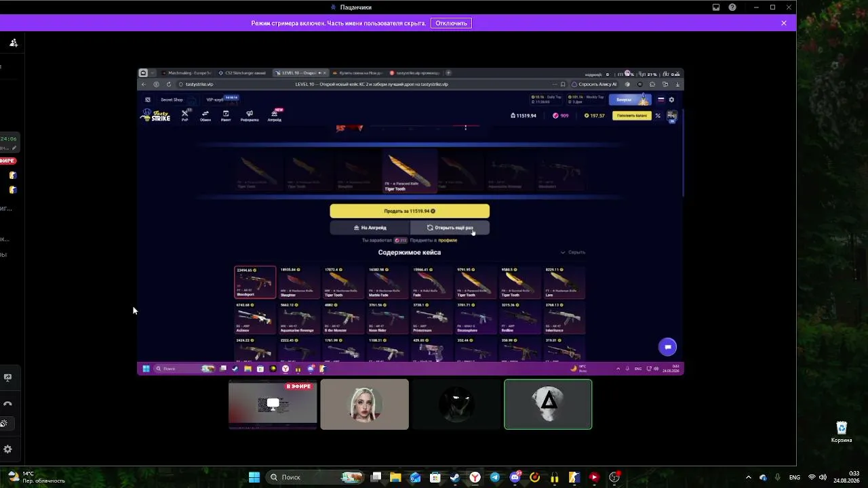Image resolution: width=868 pixels, height=488 pixels.
Task: Click Открыть ещё раз button
Action: 450,228
